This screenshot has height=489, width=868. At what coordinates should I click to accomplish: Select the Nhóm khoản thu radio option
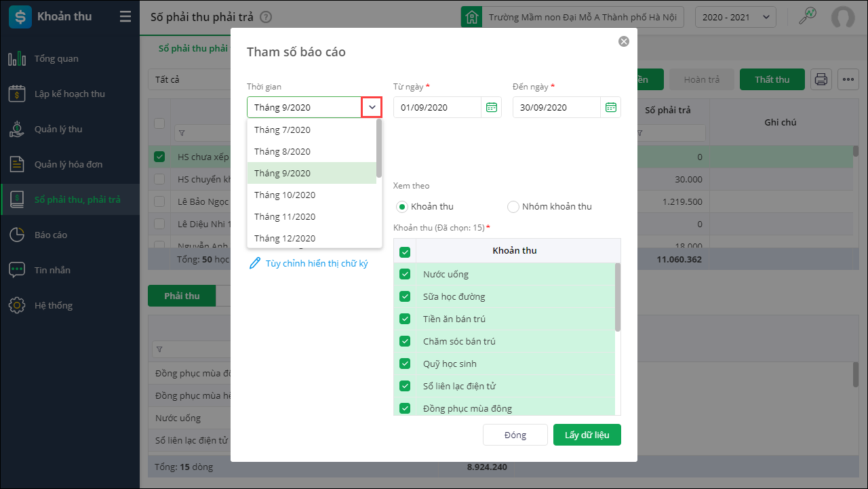pyautogui.click(x=513, y=206)
